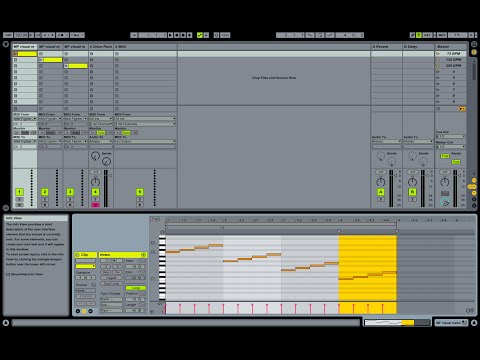Click the Master cue headphone knob

tap(445, 202)
